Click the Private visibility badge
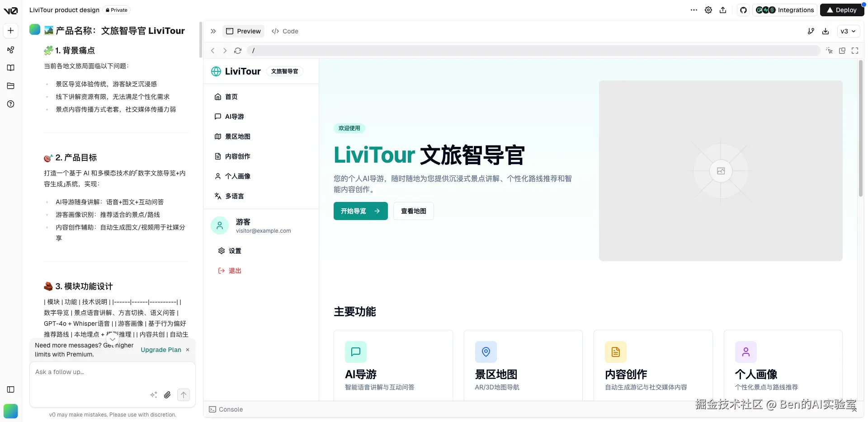The image size is (868, 422). tap(117, 10)
